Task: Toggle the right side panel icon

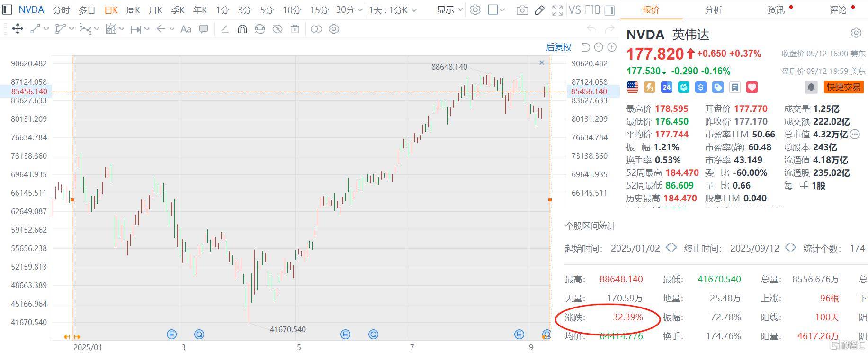Action: pos(610,10)
